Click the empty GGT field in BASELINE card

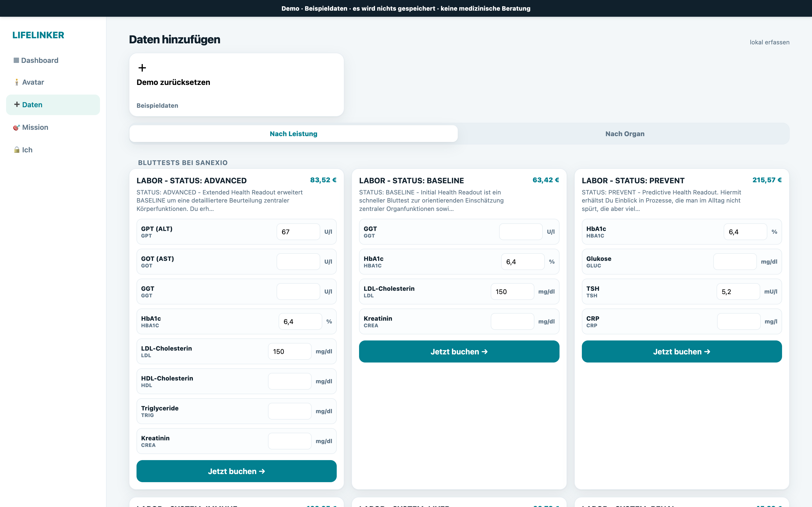click(521, 232)
